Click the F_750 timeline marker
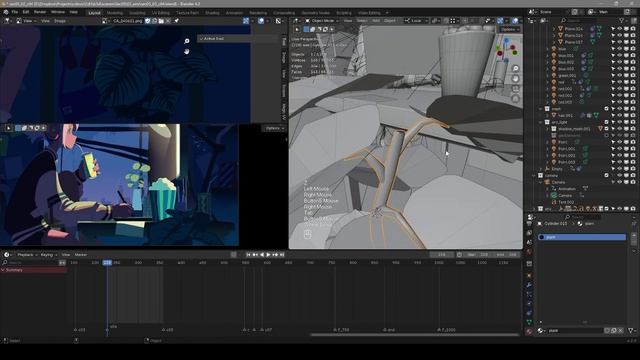This screenshot has height=360, width=640. point(341,330)
